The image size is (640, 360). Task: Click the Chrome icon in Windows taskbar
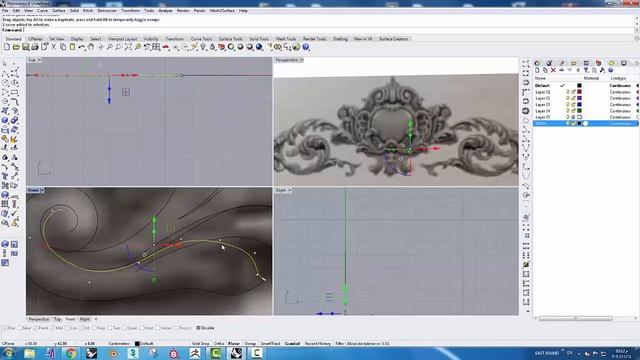(71, 353)
